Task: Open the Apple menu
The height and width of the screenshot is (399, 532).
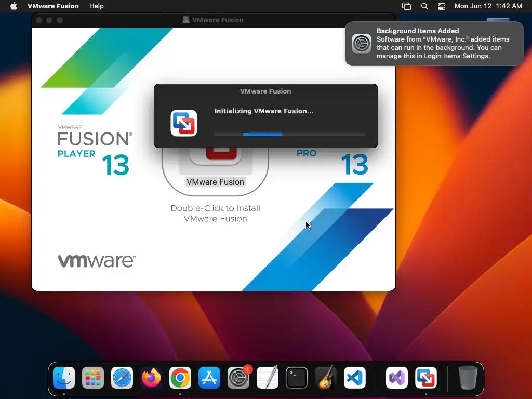Action: click(14, 6)
